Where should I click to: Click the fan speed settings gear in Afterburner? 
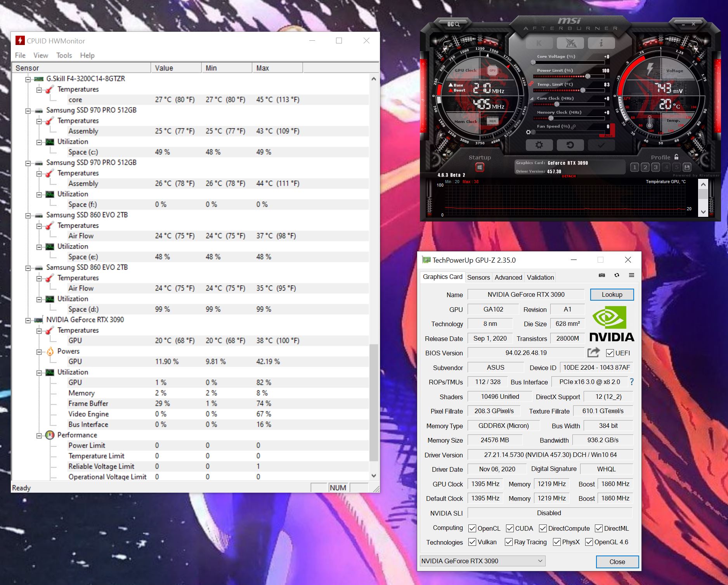click(528, 132)
